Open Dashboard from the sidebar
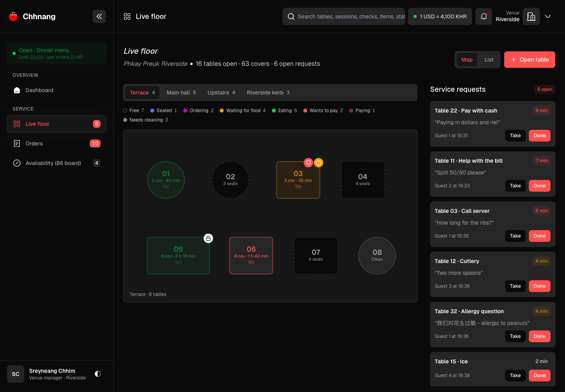Image resolution: width=565 pixels, height=392 pixels. 56,90
